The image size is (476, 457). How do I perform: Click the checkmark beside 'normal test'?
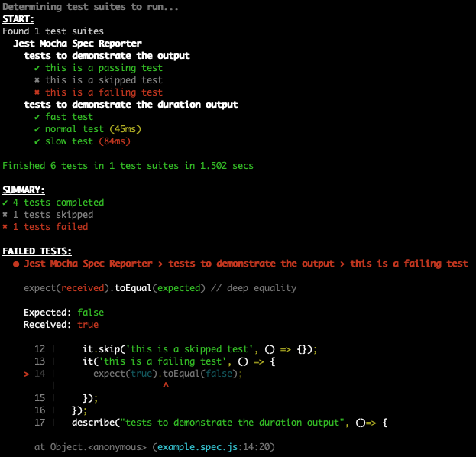tap(37, 129)
